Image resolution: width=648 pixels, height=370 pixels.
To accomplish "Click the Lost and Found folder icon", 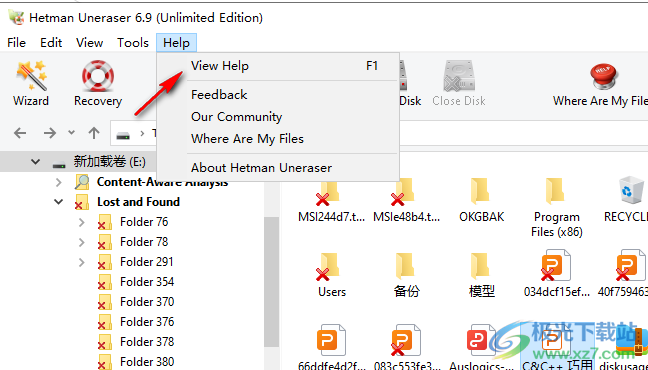I will pos(82,202).
